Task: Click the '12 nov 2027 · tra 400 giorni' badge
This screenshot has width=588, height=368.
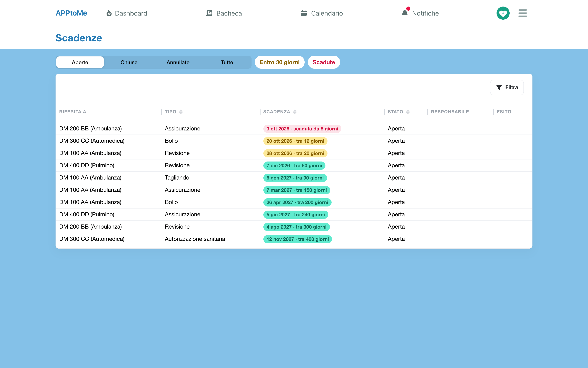Action: [298, 239]
